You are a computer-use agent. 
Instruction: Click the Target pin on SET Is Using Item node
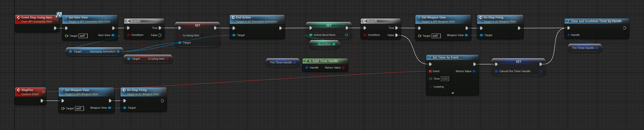180,43
